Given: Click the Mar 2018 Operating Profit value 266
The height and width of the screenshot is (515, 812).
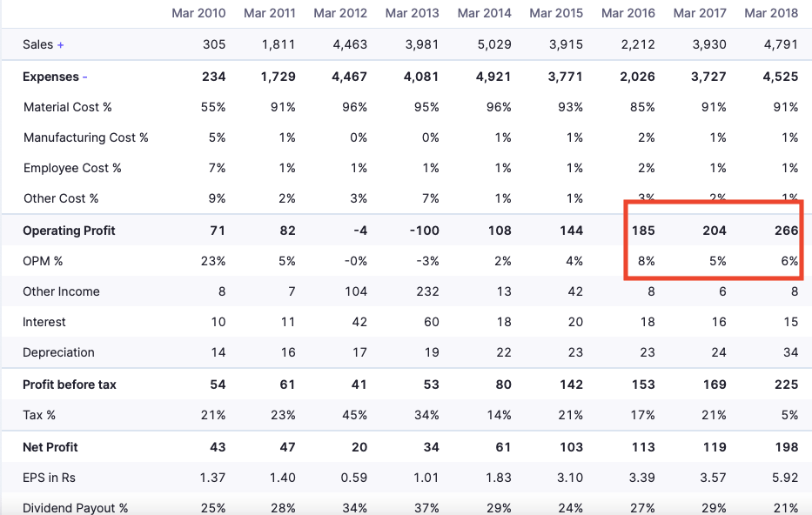Looking at the screenshot, I should tap(786, 231).
